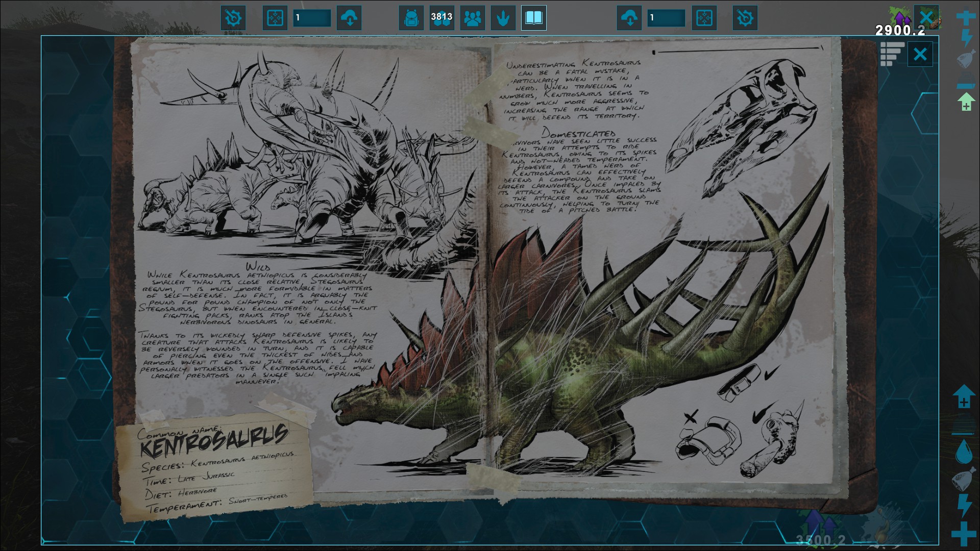The image size is (980, 551).
Task: Click right transfer-all arrows icon
Action: (704, 18)
